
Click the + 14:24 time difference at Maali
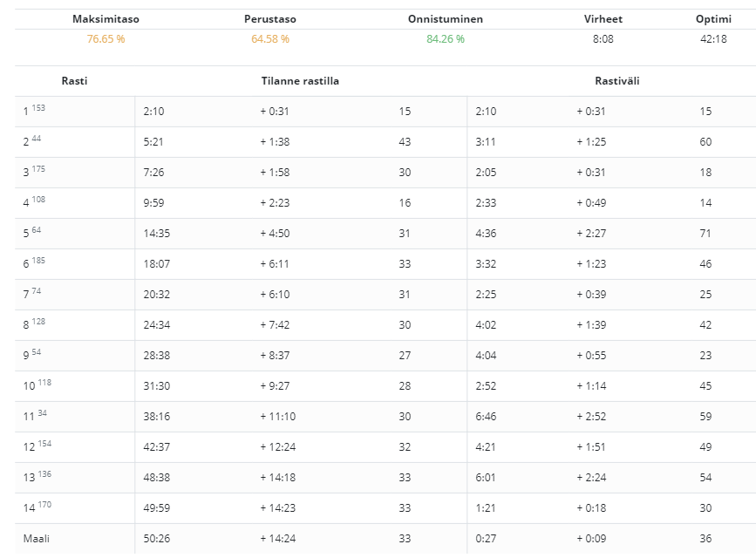(278, 539)
